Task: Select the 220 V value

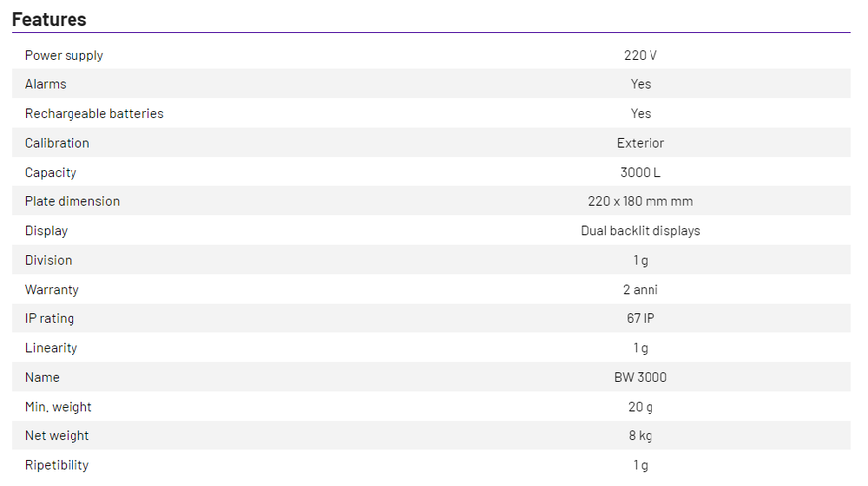Action: 641,56
